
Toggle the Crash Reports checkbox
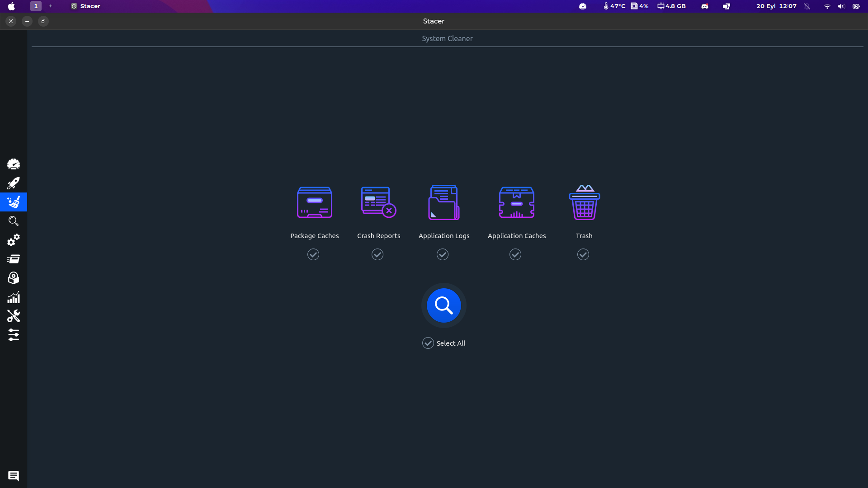pos(377,255)
